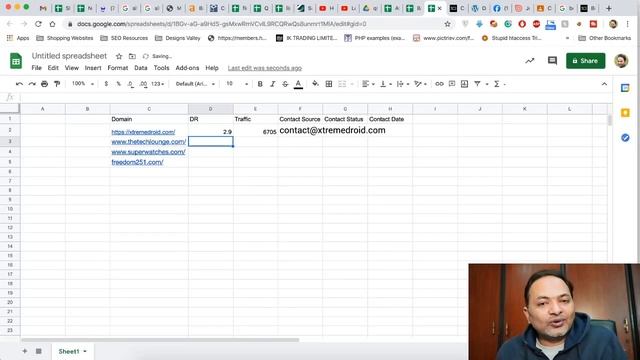Open the File menu

(x=36, y=68)
